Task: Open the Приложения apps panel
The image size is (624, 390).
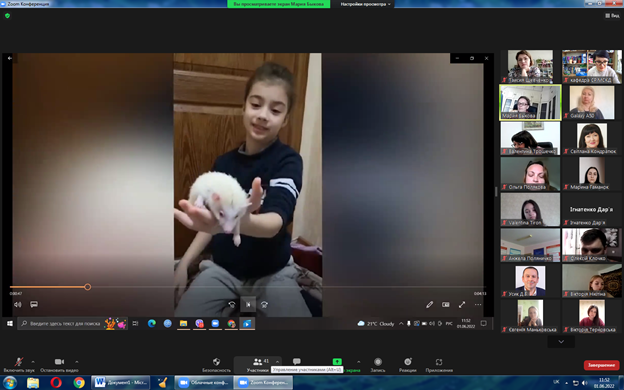Action: pos(439,365)
